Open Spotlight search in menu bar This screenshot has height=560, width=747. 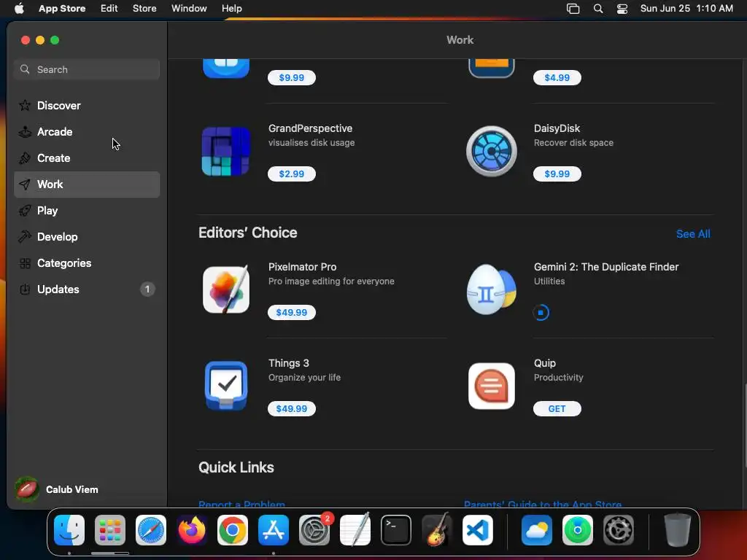598,9
